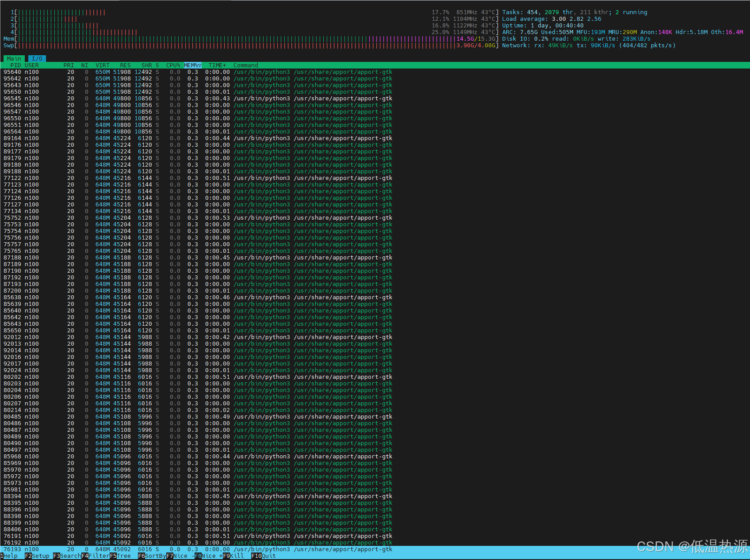The height and width of the screenshot is (560, 750).
Task: Open F1 Help in the footer
Action: coord(9,556)
